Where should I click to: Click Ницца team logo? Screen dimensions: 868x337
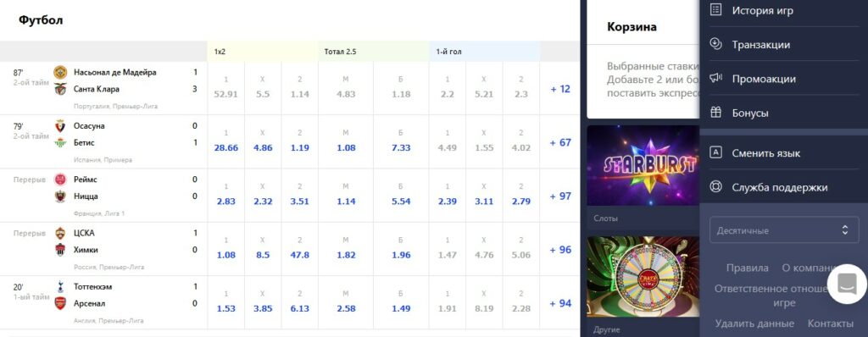[x=60, y=196]
